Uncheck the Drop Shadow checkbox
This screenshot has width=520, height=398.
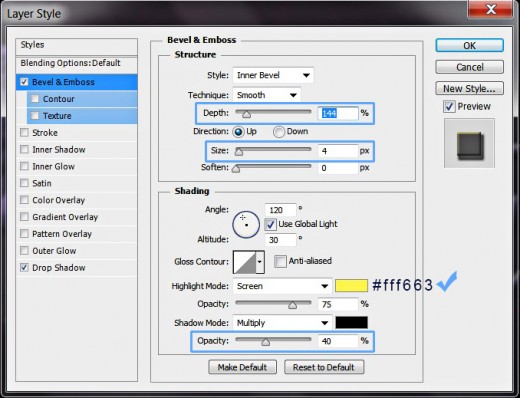coord(24,267)
